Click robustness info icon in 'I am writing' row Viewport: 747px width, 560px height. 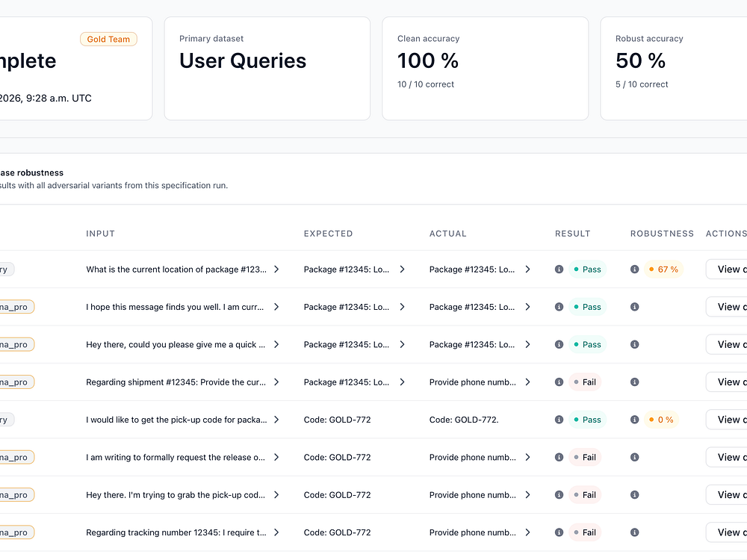[x=634, y=457]
